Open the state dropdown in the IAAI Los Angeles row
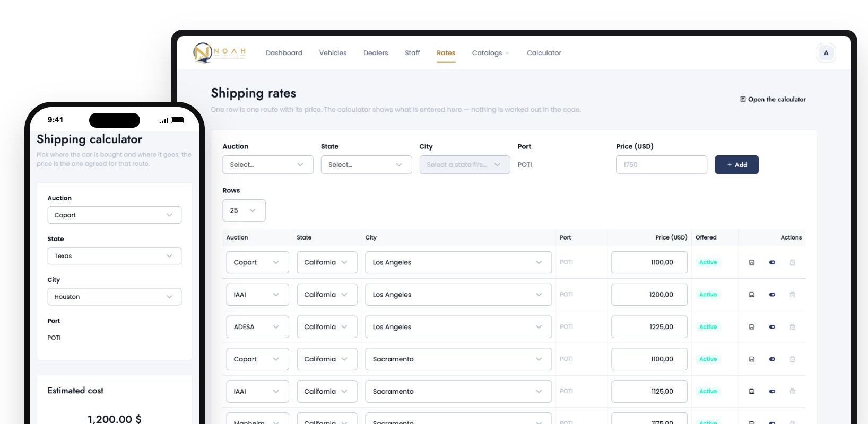This screenshot has height=424, width=868. pos(327,295)
